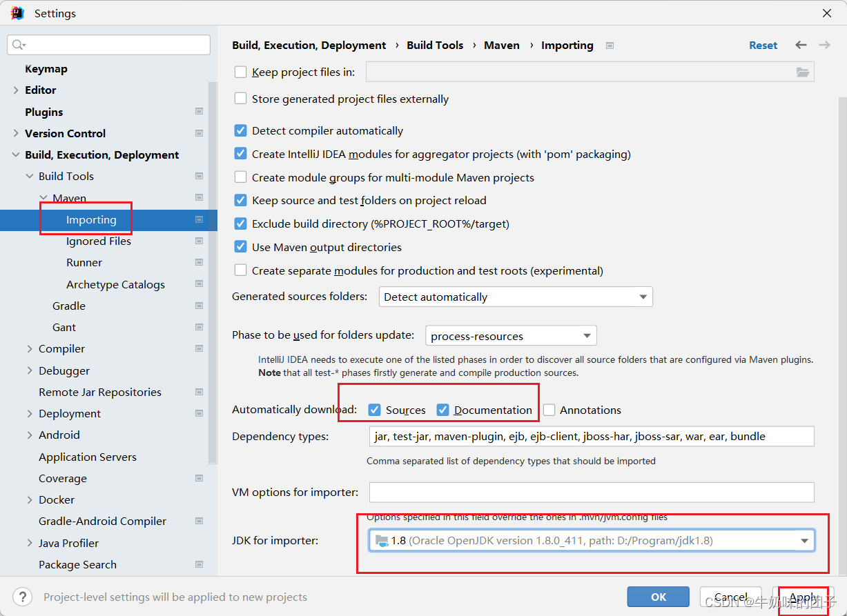Click the project-level icon next to Plugins

(199, 112)
